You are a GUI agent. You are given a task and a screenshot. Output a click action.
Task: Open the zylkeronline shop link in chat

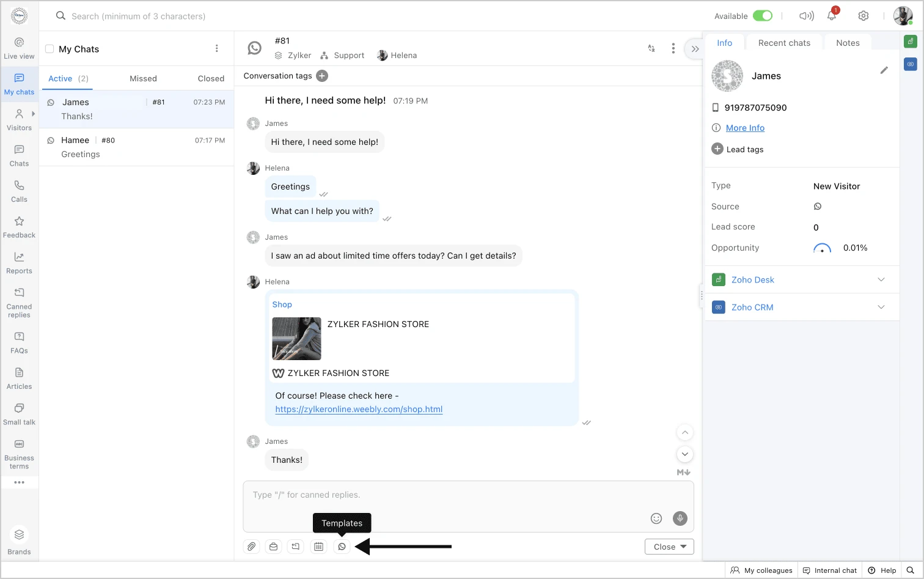[x=359, y=409]
